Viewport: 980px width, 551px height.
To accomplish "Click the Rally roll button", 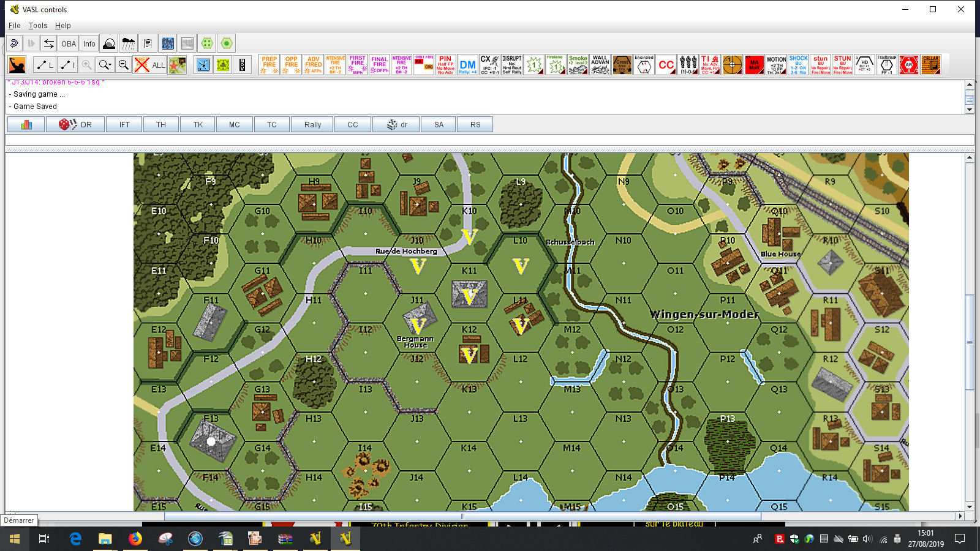I will pos(312,125).
